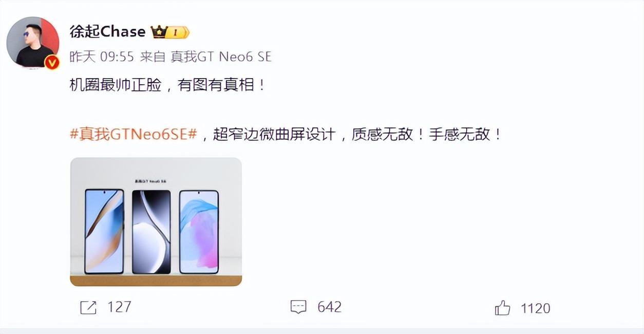Click the left phone with blue-orange wallpaper

coord(104,231)
